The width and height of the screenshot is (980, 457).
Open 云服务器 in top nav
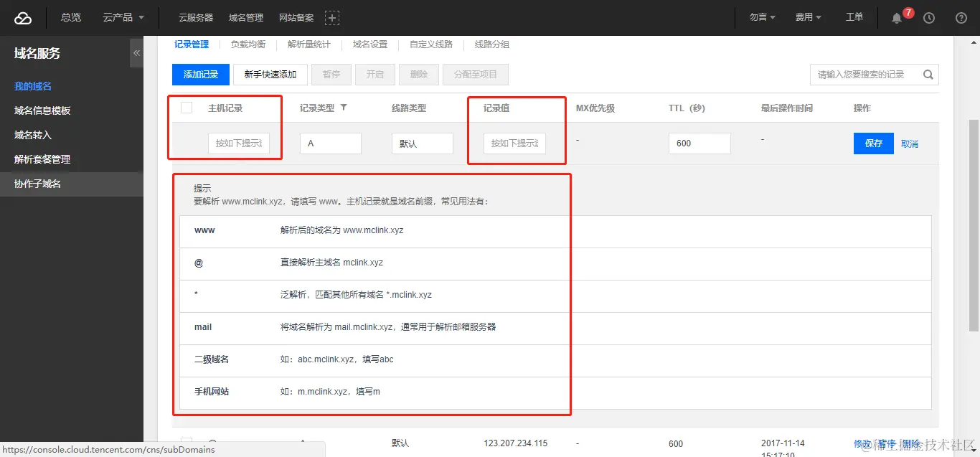(x=196, y=17)
